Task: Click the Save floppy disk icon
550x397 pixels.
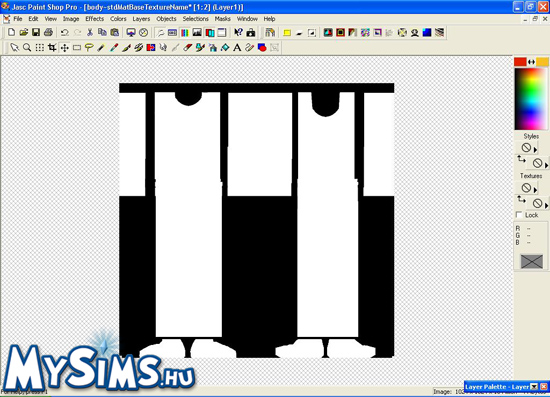Action: click(x=36, y=33)
